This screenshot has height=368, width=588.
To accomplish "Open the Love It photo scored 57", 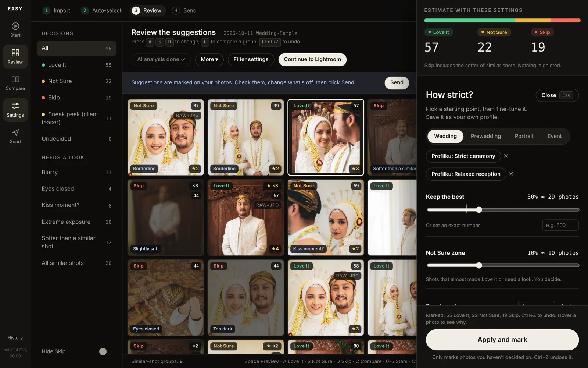I will 326,137.
